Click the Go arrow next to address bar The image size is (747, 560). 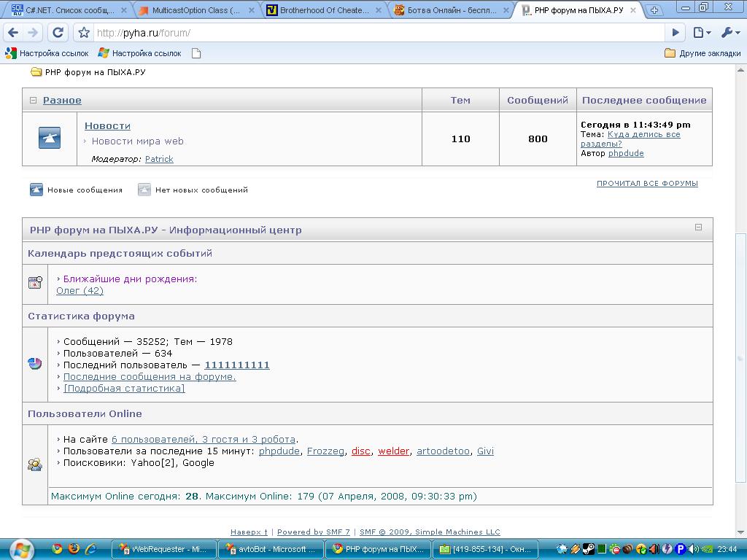676,33
